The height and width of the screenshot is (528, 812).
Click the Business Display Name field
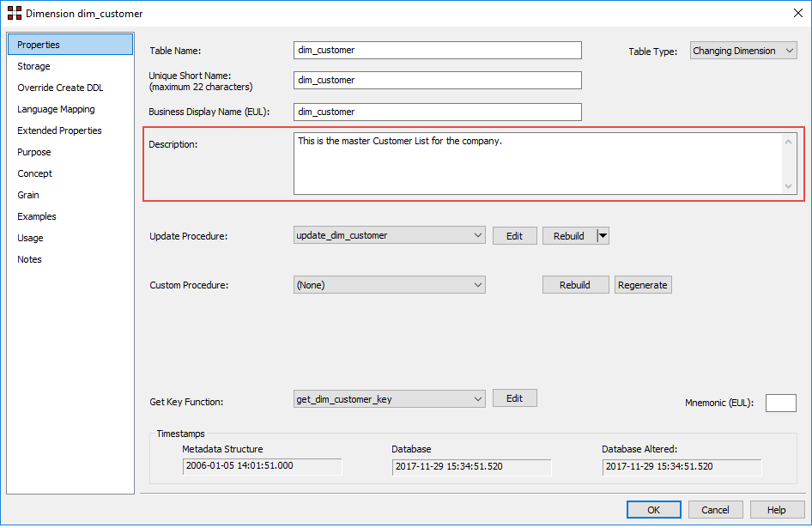point(438,112)
